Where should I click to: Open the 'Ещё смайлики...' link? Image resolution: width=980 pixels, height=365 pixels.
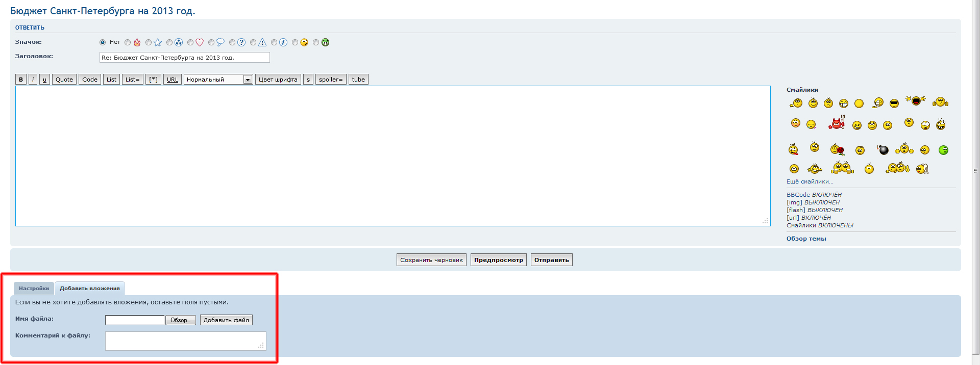coord(810,181)
